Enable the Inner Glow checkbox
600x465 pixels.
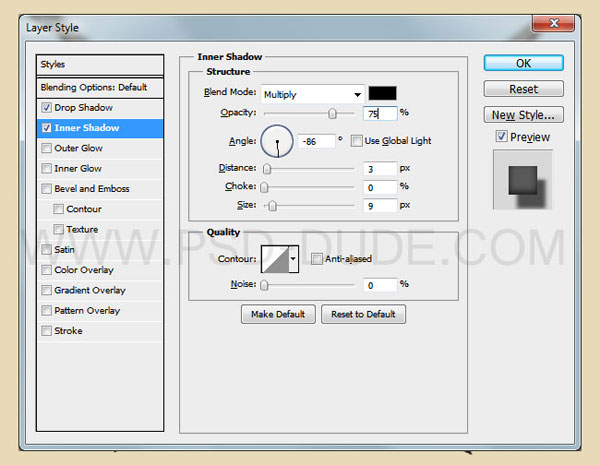pos(46,168)
